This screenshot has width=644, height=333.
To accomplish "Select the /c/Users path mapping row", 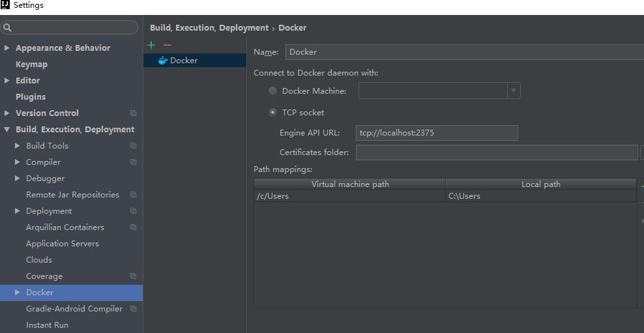I will tap(445, 196).
